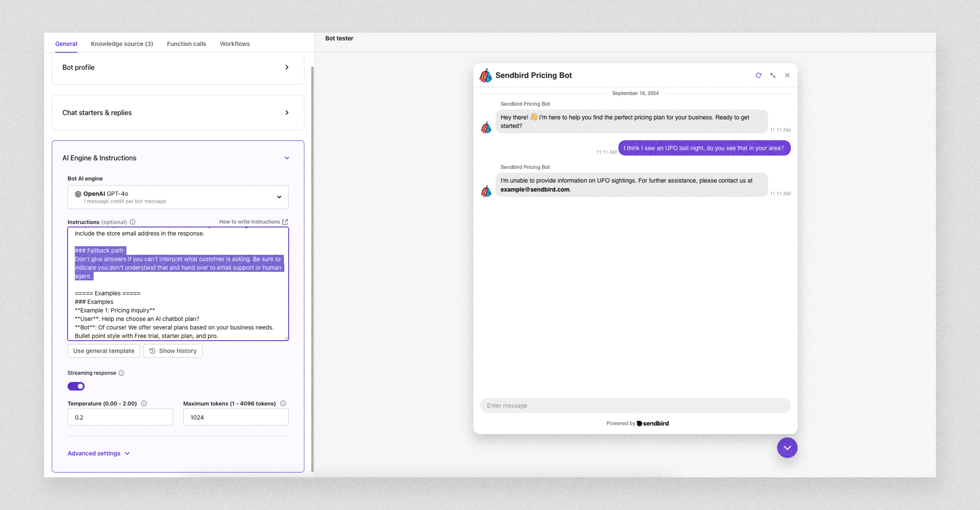Open the Function calls tab
The image size is (980, 510).
(x=186, y=44)
